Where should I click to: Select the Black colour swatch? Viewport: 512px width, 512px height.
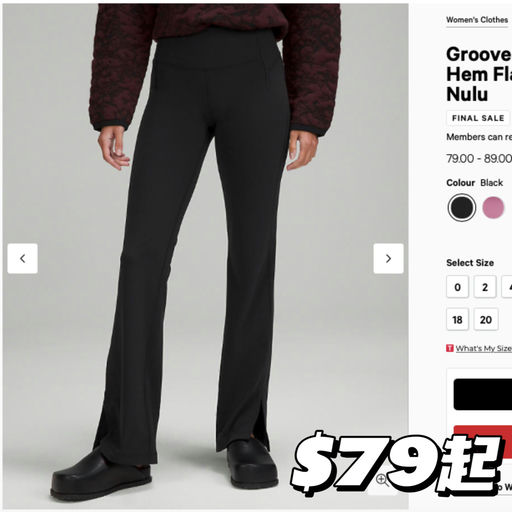point(462,207)
